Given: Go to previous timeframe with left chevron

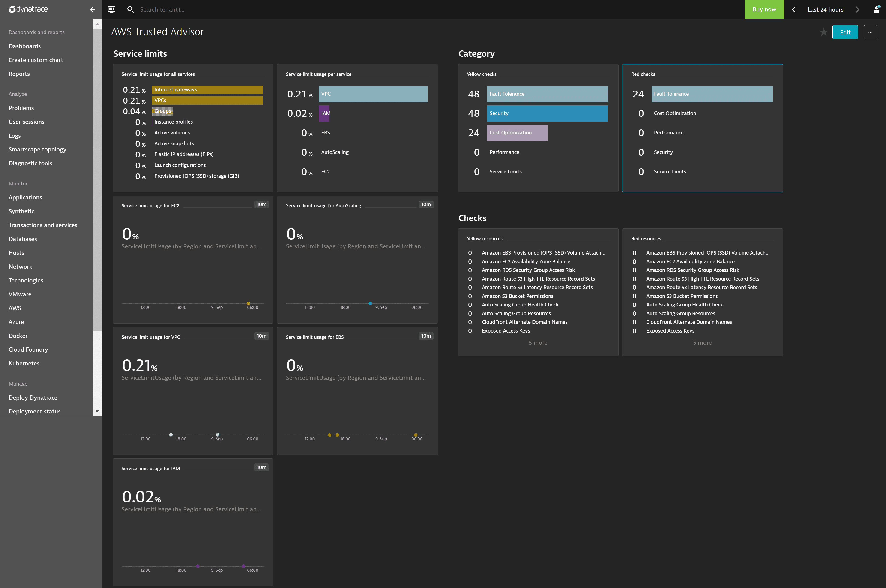Looking at the screenshot, I should pos(793,9).
